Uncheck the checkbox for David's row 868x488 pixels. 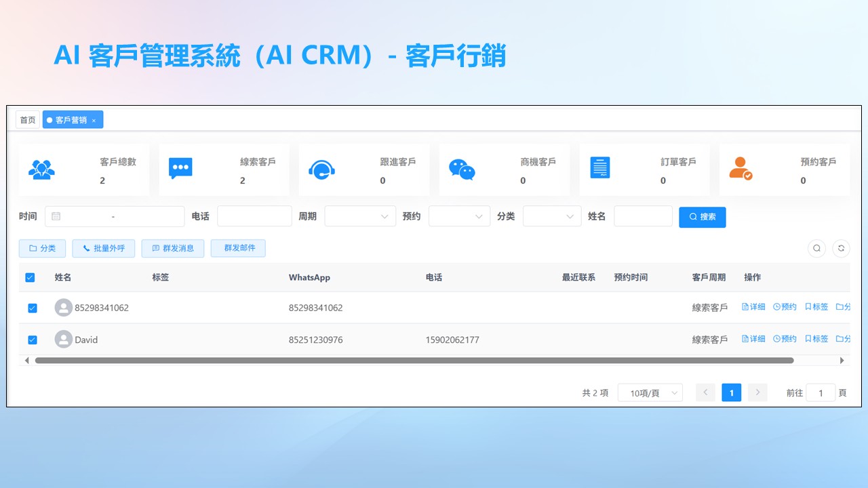[32, 340]
